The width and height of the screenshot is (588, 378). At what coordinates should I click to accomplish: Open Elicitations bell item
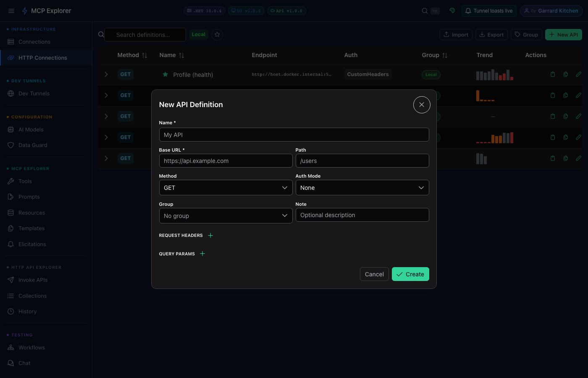[46, 244]
